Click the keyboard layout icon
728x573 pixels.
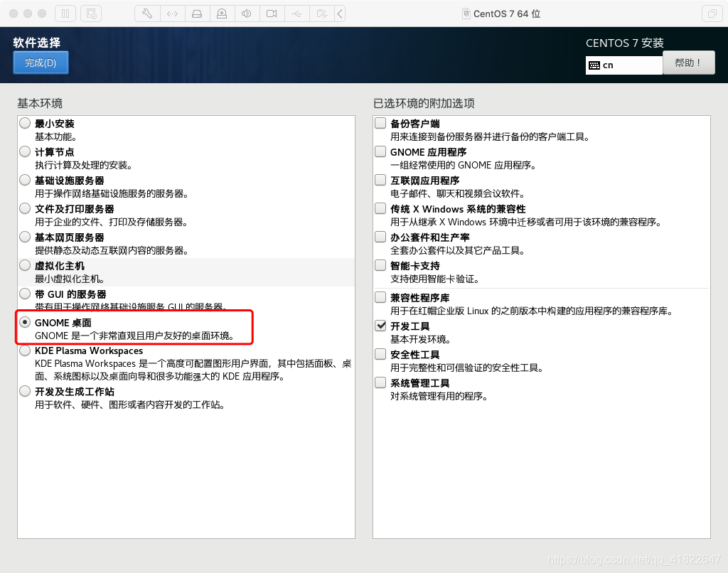point(594,65)
